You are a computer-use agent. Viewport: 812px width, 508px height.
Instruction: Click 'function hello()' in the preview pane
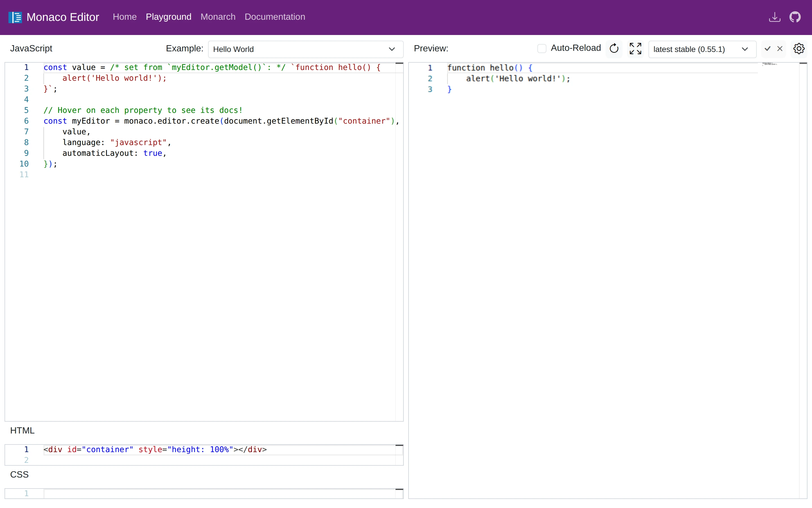pyautogui.click(x=485, y=68)
